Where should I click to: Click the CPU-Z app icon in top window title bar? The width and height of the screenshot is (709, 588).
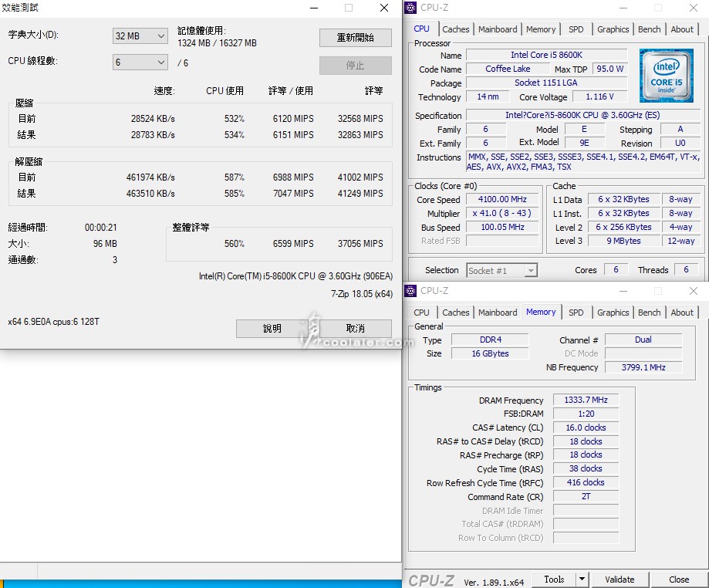pos(410,8)
